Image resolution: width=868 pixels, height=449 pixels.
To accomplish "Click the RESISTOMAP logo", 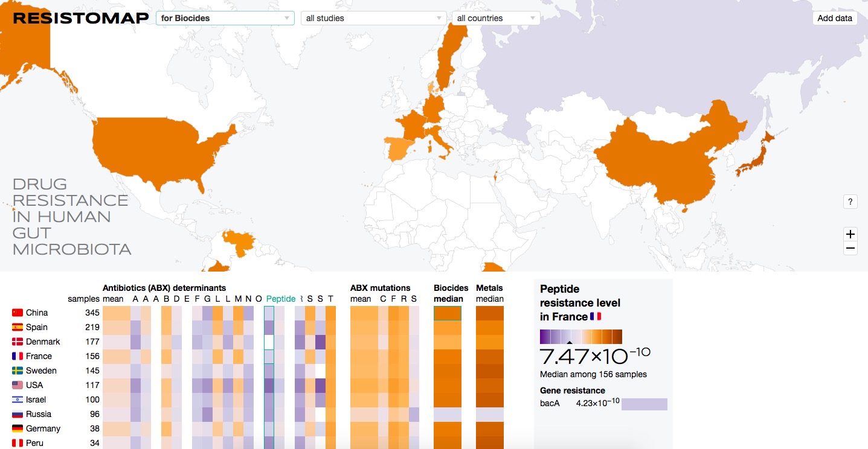I will 81,18.
